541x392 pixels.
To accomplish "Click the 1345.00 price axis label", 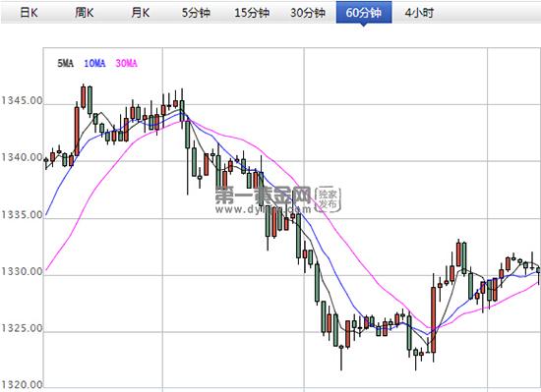I will 22,101.
